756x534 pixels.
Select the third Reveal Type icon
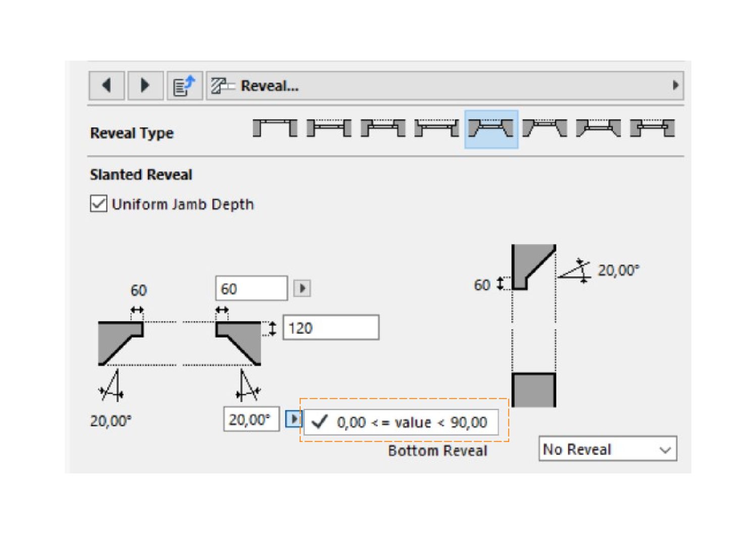pyautogui.click(x=383, y=128)
